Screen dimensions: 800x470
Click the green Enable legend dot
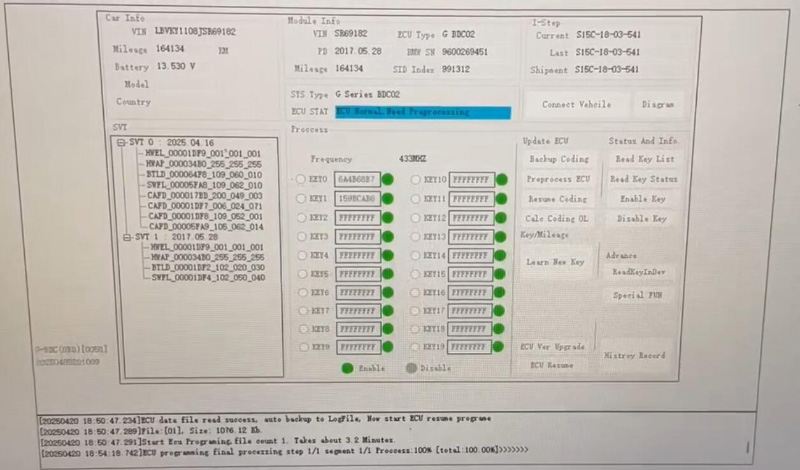pyautogui.click(x=348, y=368)
